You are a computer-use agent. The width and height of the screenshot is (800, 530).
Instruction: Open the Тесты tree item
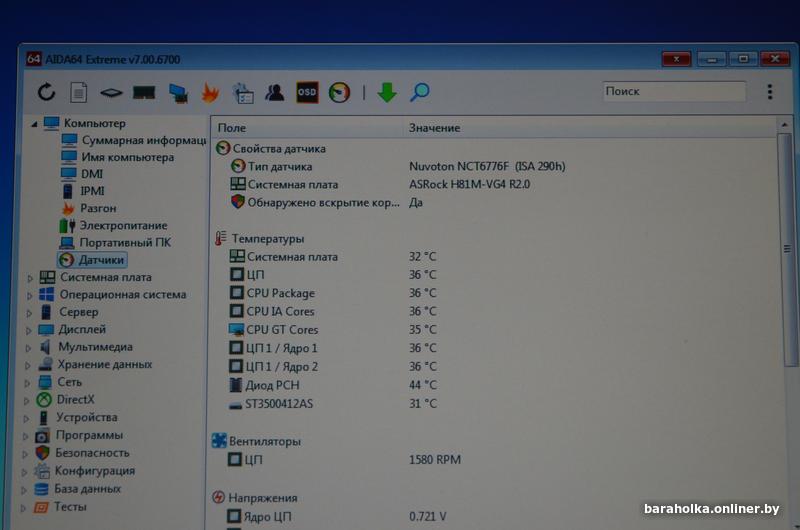[60, 507]
